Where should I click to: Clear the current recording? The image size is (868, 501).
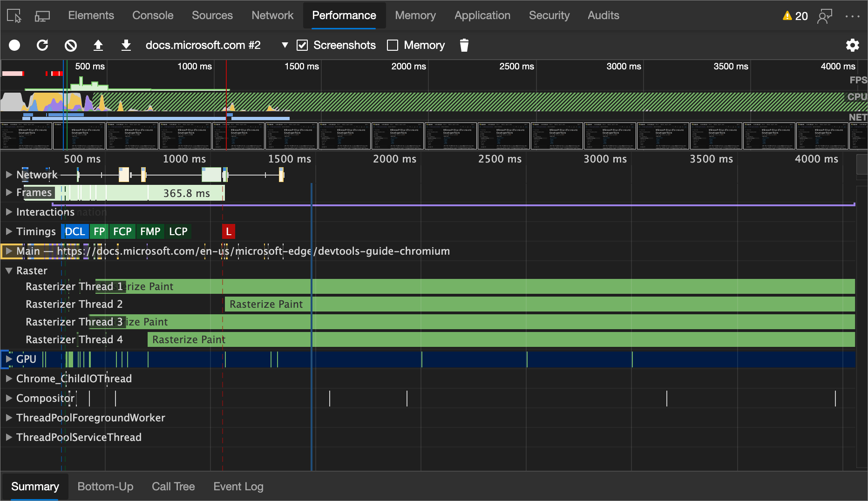(x=70, y=45)
